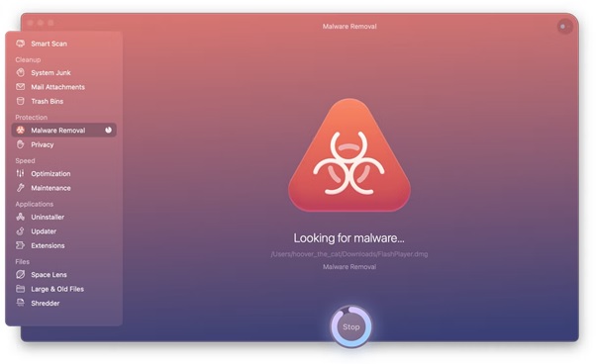Click the Large & Old Files folder icon
This screenshot has height=364, width=596.
click(21, 289)
